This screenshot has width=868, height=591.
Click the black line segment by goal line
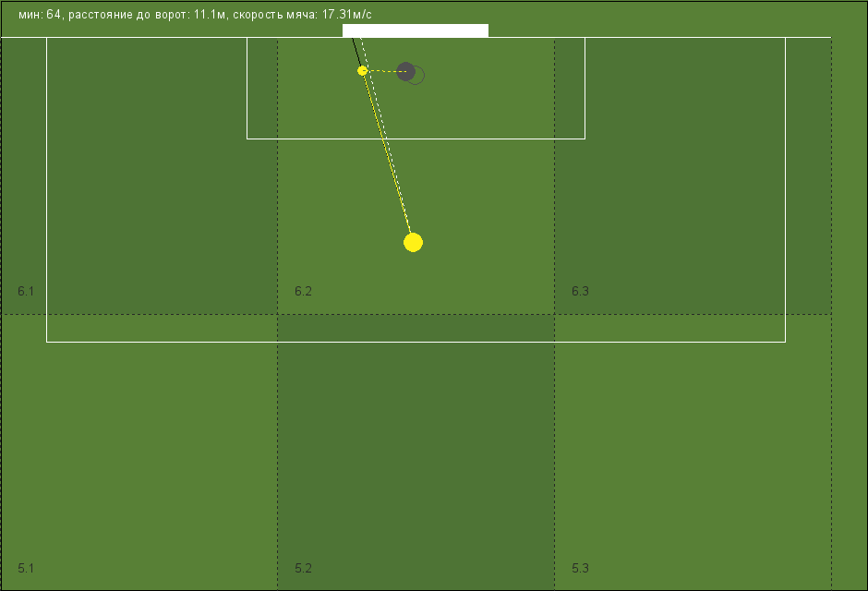pyautogui.click(x=356, y=52)
